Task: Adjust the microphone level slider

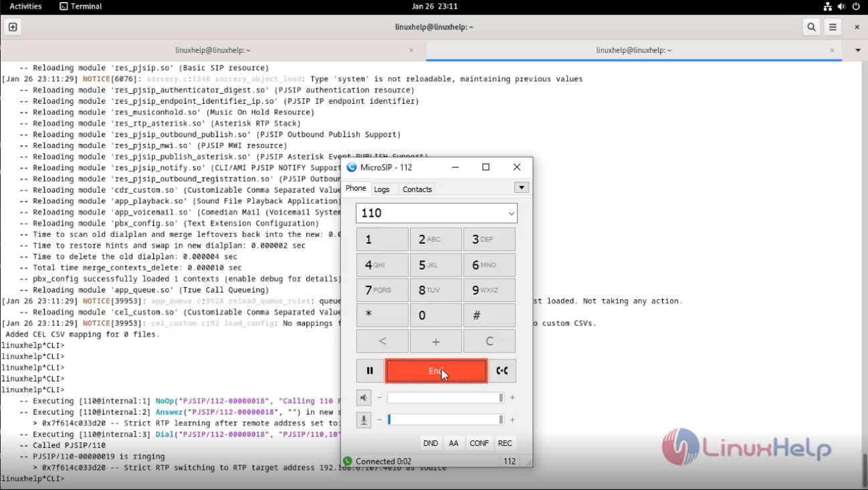Action: pos(445,420)
